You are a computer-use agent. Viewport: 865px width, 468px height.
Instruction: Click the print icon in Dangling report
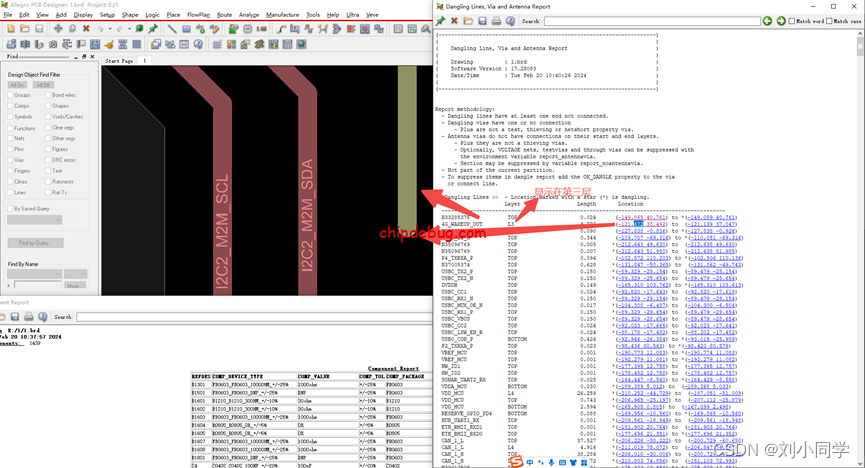pyautogui.click(x=496, y=21)
